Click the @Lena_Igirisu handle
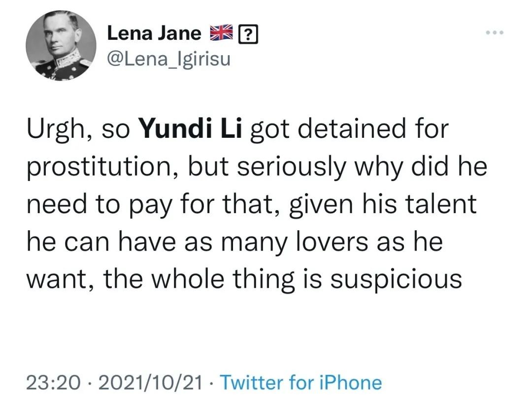Viewport: 532px width, 402px height. [168, 60]
